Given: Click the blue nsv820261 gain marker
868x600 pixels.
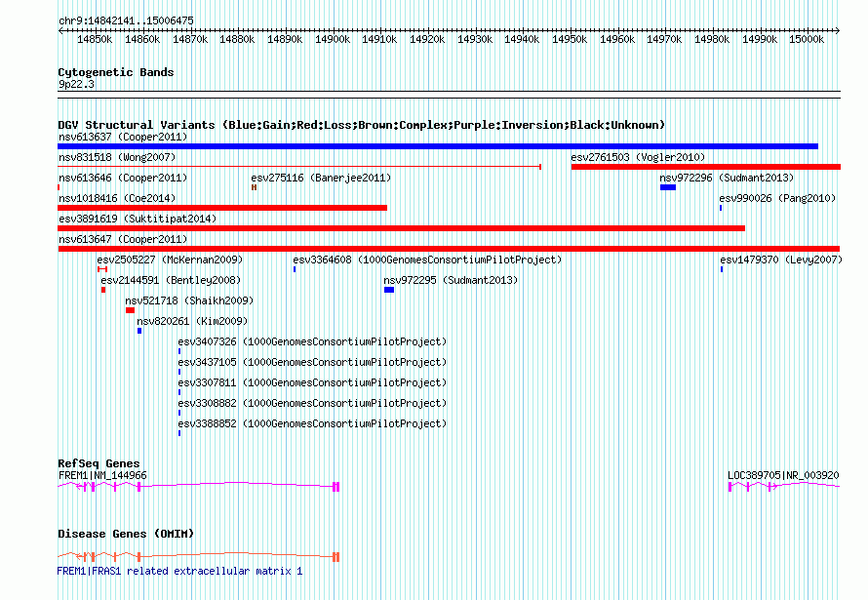Looking at the screenshot, I should (139, 331).
